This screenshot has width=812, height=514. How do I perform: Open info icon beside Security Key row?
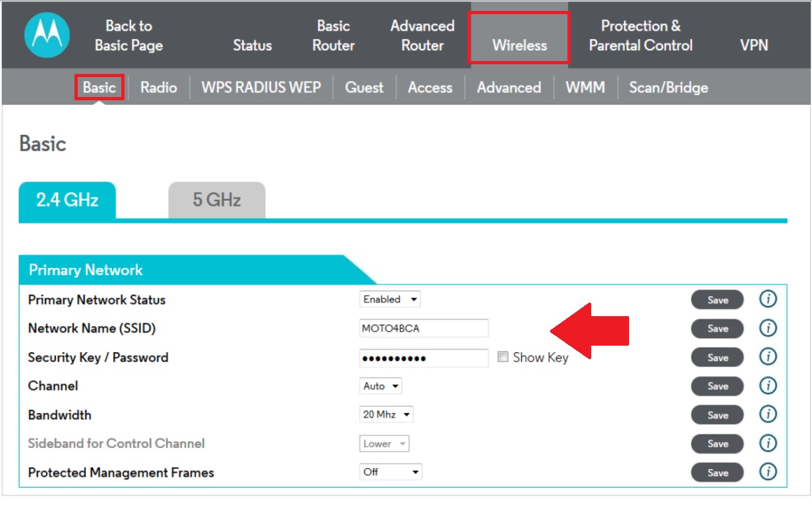pyautogui.click(x=768, y=357)
